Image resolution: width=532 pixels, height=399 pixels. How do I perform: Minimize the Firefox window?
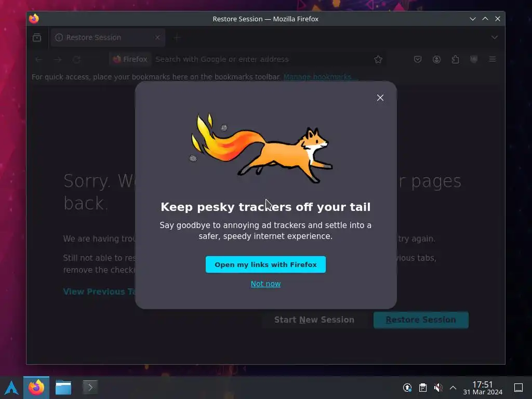[473, 19]
